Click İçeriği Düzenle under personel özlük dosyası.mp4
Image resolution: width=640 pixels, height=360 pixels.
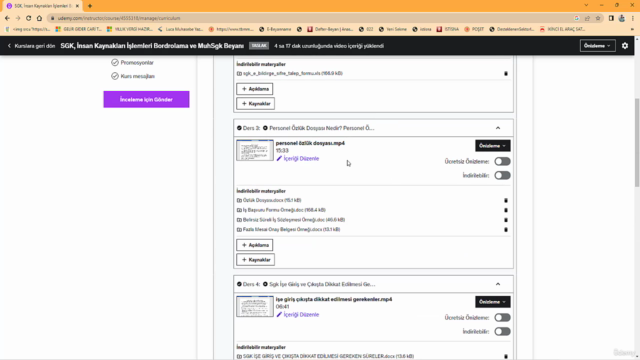click(x=298, y=158)
